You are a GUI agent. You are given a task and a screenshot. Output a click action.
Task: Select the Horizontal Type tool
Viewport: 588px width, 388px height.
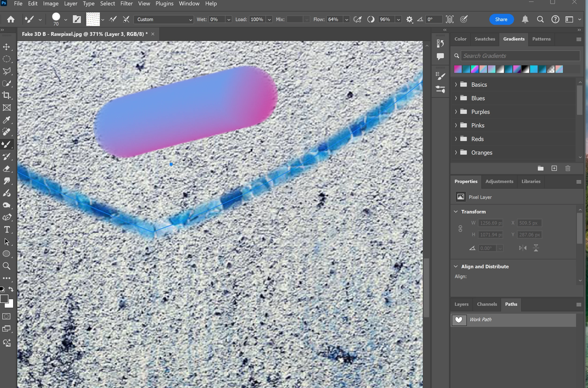tap(7, 230)
